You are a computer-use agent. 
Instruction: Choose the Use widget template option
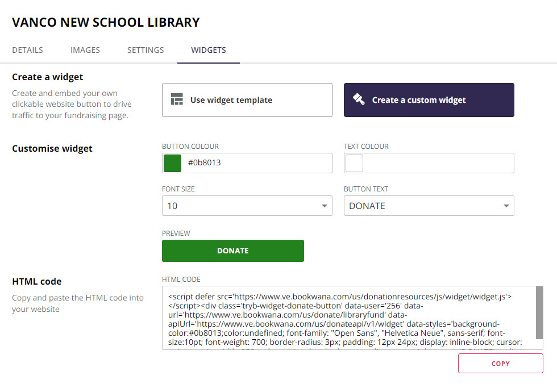(x=247, y=100)
